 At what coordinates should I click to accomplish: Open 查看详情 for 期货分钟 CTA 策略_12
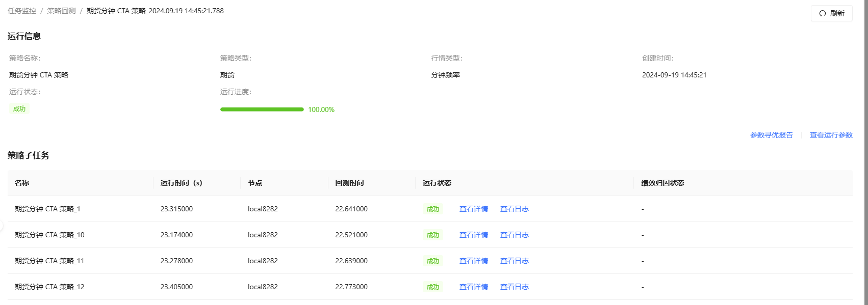pos(473,287)
